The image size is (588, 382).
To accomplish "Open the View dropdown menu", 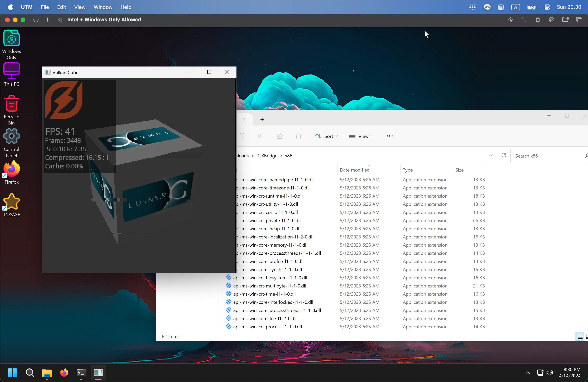I will point(361,136).
